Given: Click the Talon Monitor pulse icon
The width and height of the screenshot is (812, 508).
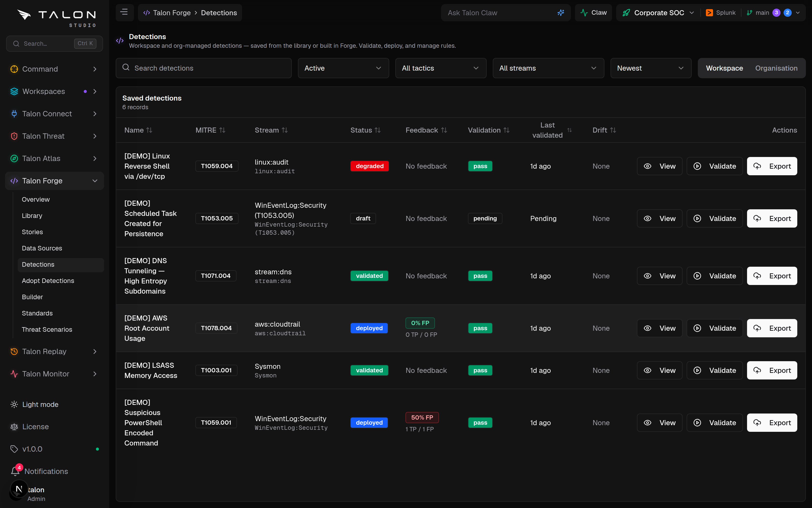Looking at the screenshot, I should [x=14, y=374].
